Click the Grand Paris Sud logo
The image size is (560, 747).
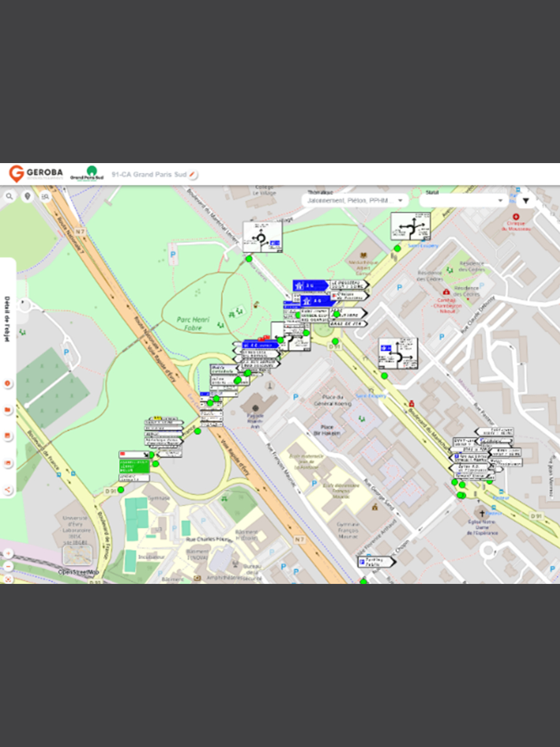(87, 174)
